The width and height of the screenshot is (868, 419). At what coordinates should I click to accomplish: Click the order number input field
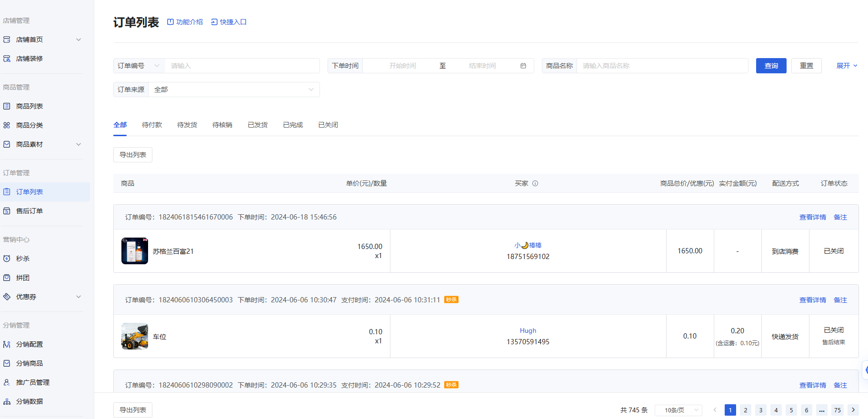242,66
